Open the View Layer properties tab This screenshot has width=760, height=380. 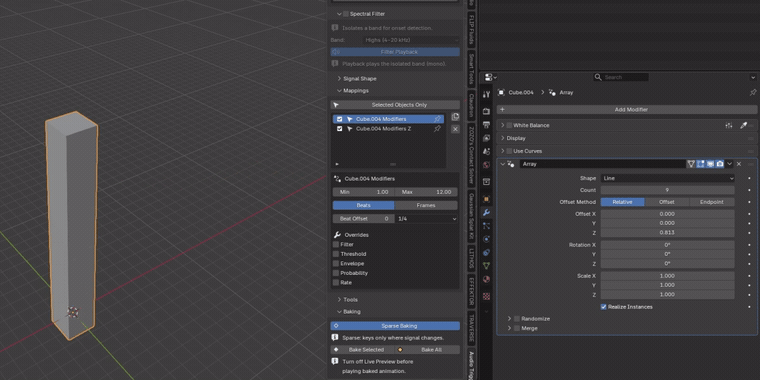click(x=487, y=138)
